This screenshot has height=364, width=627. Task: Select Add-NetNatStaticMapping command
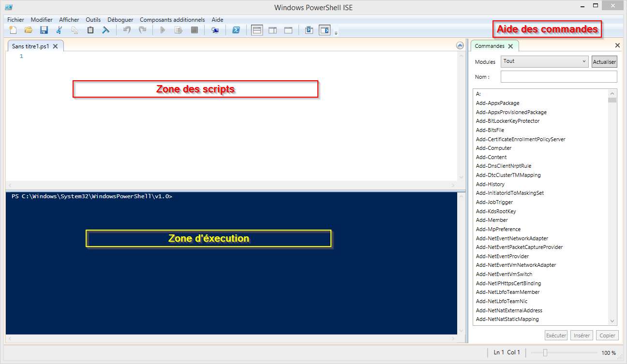click(x=507, y=319)
